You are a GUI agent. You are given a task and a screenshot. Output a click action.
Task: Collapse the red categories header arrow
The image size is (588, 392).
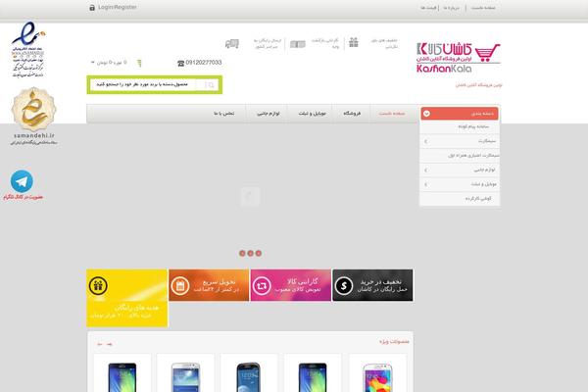pos(426,114)
